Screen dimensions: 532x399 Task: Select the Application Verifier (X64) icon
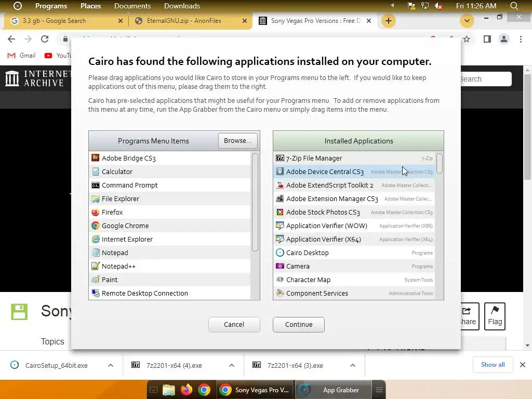coord(280,239)
